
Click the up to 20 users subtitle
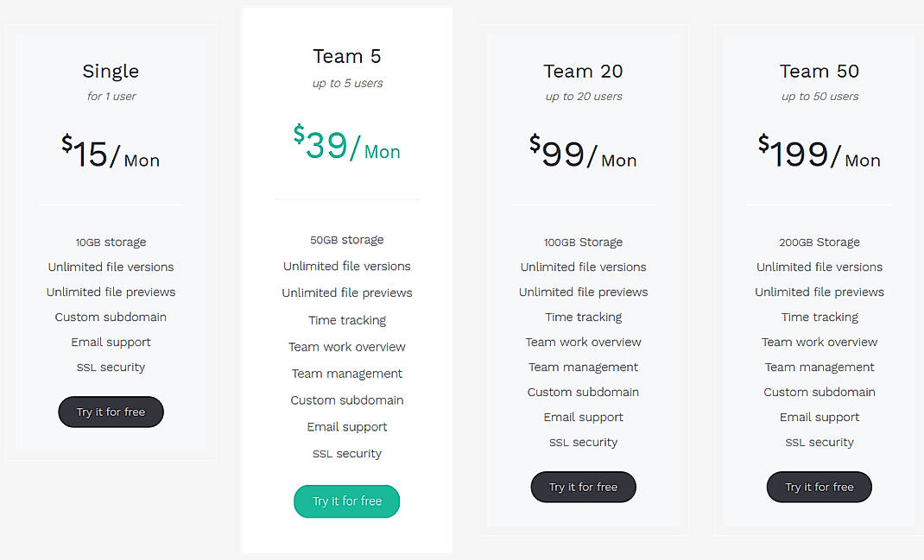pyautogui.click(x=583, y=96)
